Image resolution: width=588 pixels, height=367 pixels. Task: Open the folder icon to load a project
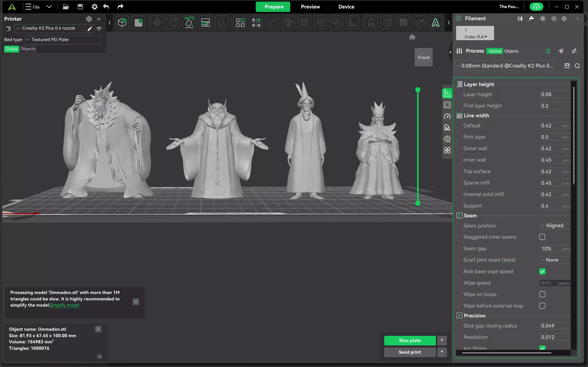click(66, 7)
